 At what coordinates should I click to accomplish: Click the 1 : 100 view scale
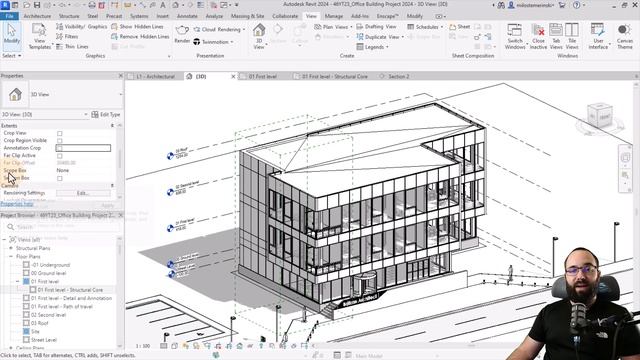tap(143, 346)
